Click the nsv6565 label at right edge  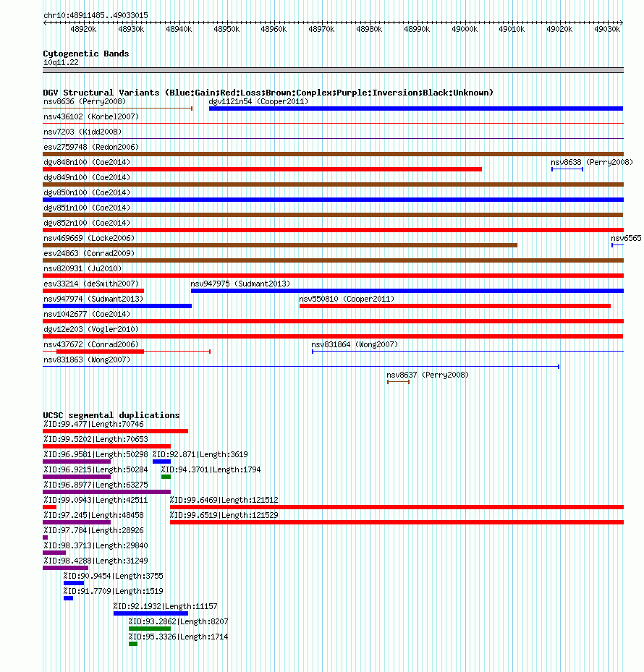point(627,238)
